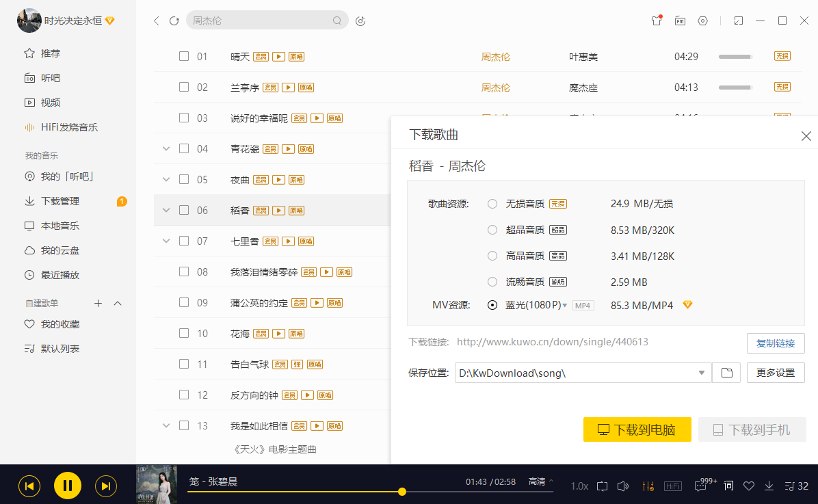
Task: Expand row 07 七里香 chevron
Action: 166,241
